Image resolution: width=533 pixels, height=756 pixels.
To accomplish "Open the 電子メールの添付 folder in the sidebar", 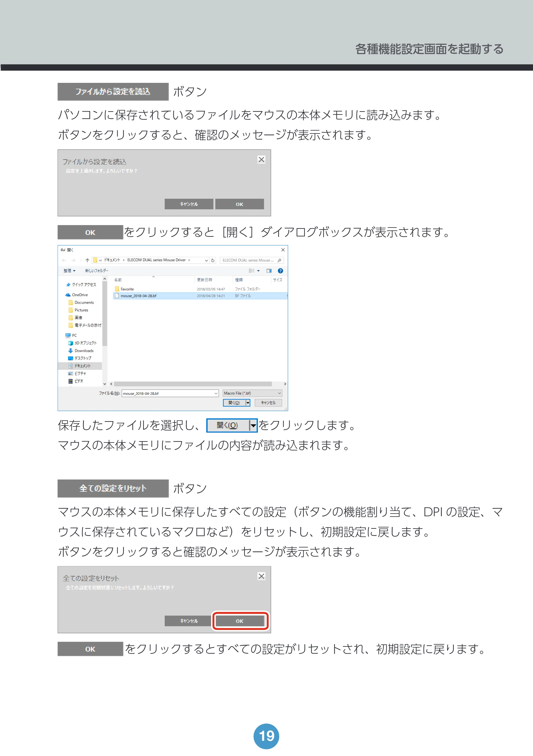I will (85, 325).
